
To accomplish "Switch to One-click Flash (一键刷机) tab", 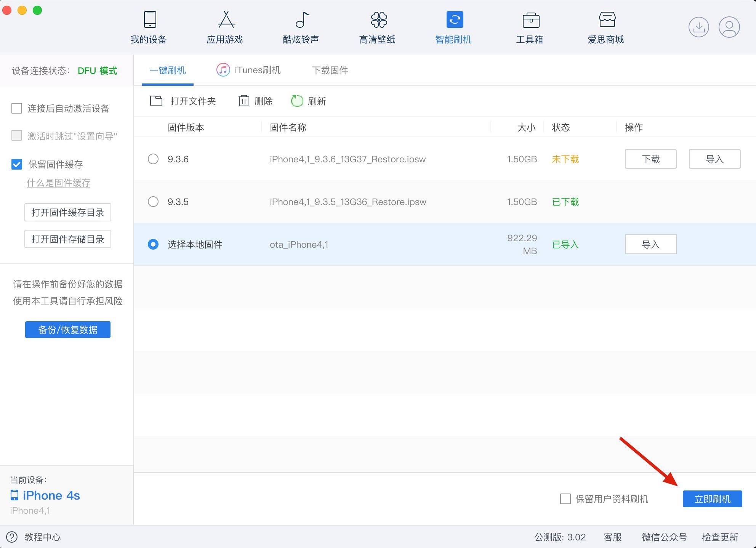I will tap(168, 71).
